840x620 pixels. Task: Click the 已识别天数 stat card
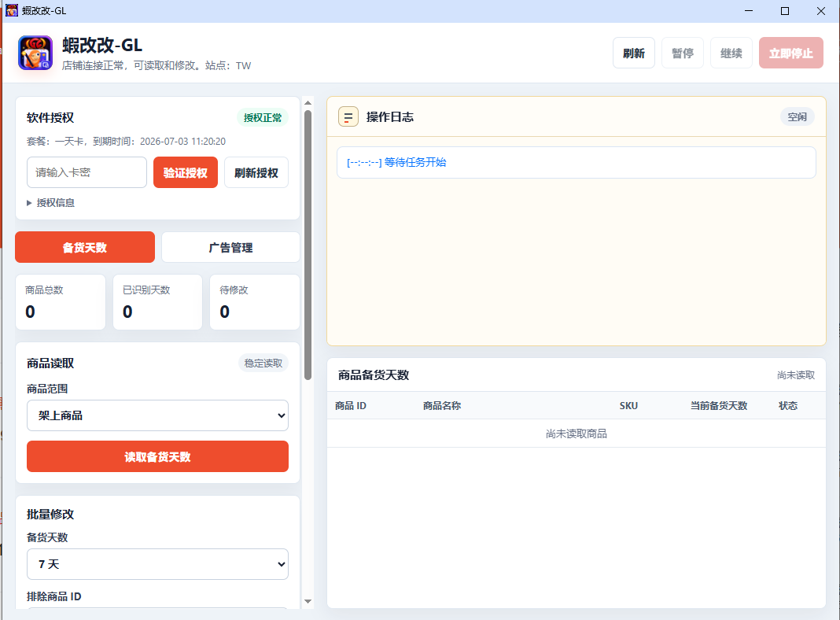pyautogui.click(x=157, y=302)
